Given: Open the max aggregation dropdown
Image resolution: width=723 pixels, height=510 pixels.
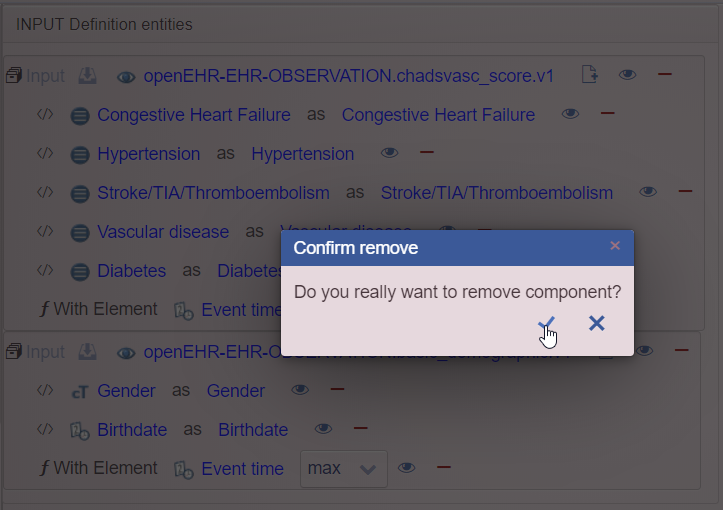Looking at the screenshot, I should (x=344, y=468).
